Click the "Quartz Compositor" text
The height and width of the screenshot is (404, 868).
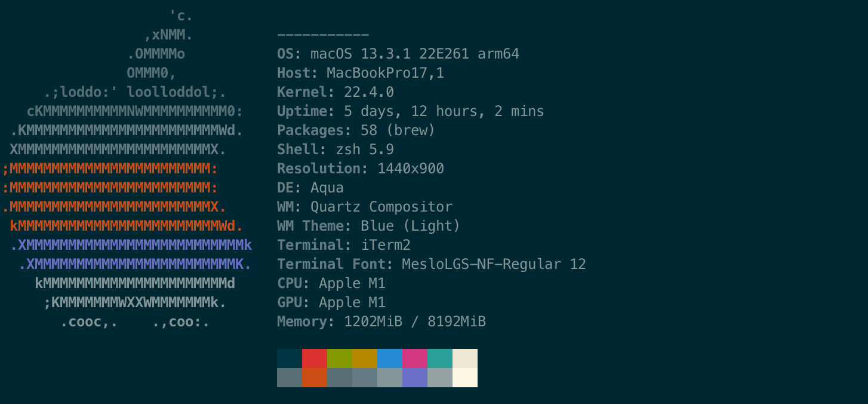(381, 207)
